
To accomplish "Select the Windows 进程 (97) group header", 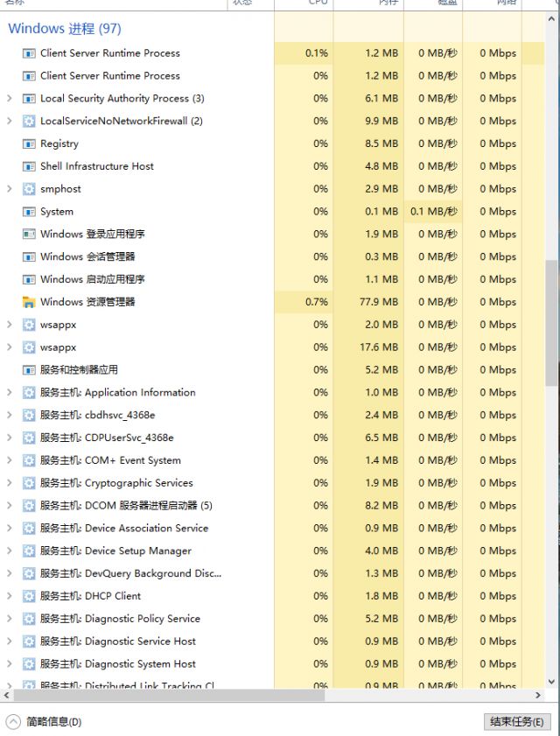I will (x=65, y=29).
